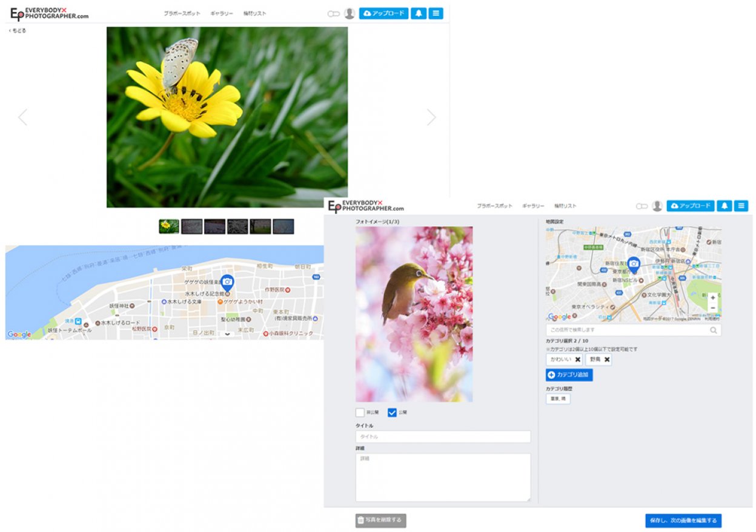The height and width of the screenshot is (532, 756).
Task: Open プラポーズスポット in bird edit page navigation
Action: click(494, 206)
